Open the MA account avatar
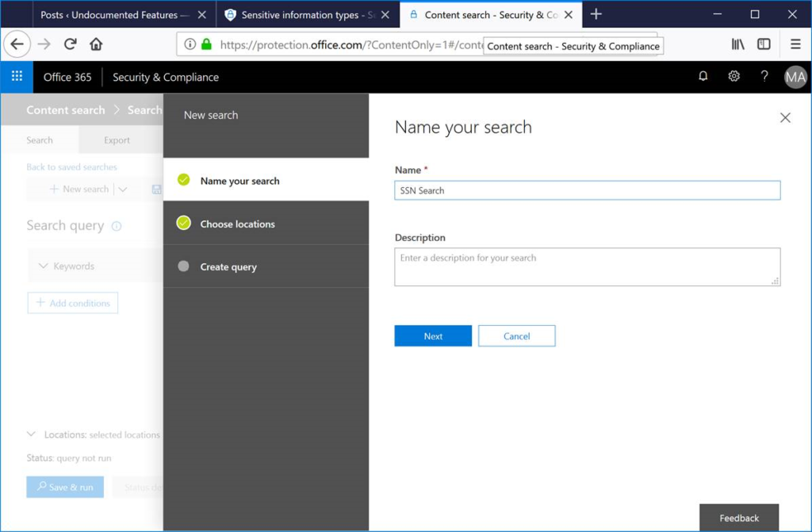Viewport: 812px width, 532px height. pyautogui.click(x=795, y=78)
